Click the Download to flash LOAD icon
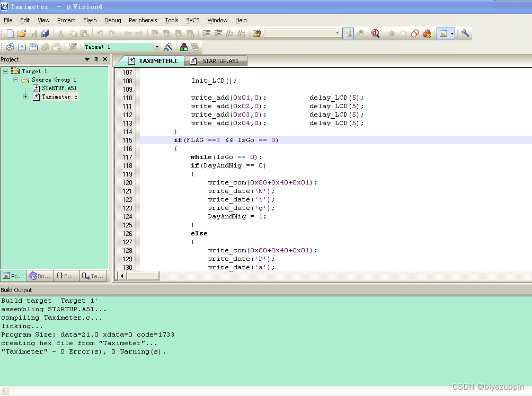The height and width of the screenshot is (396, 532). 73,47
